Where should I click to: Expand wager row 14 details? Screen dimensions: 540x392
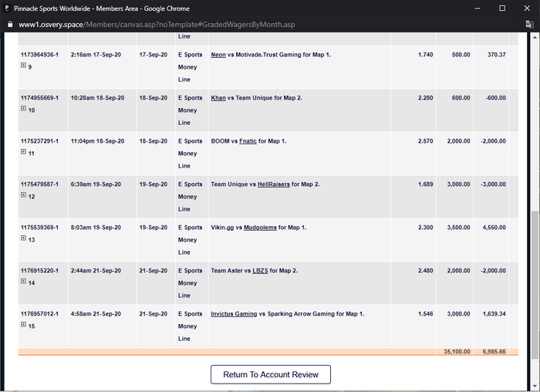coord(23,281)
